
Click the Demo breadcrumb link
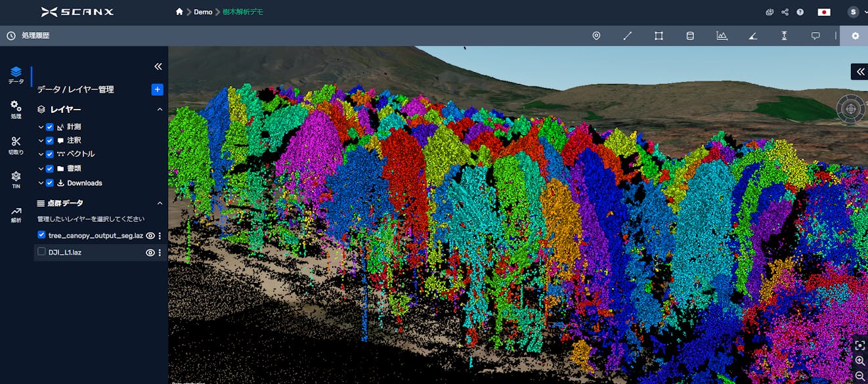click(x=203, y=12)
